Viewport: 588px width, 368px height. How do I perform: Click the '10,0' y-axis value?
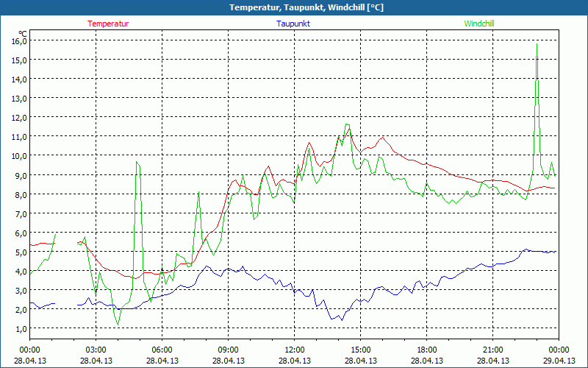(x=19, y=156)
